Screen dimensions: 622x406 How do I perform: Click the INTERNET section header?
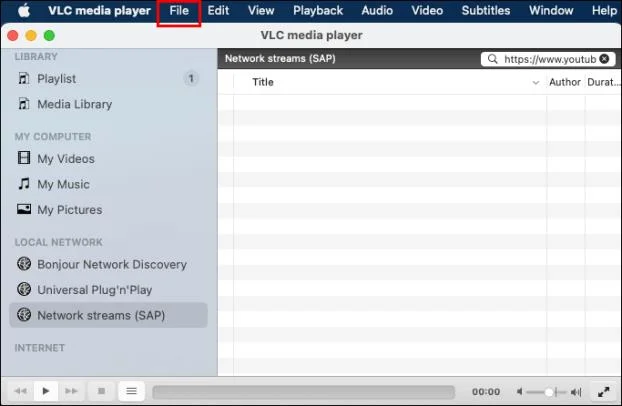click(x=40, y=348)
